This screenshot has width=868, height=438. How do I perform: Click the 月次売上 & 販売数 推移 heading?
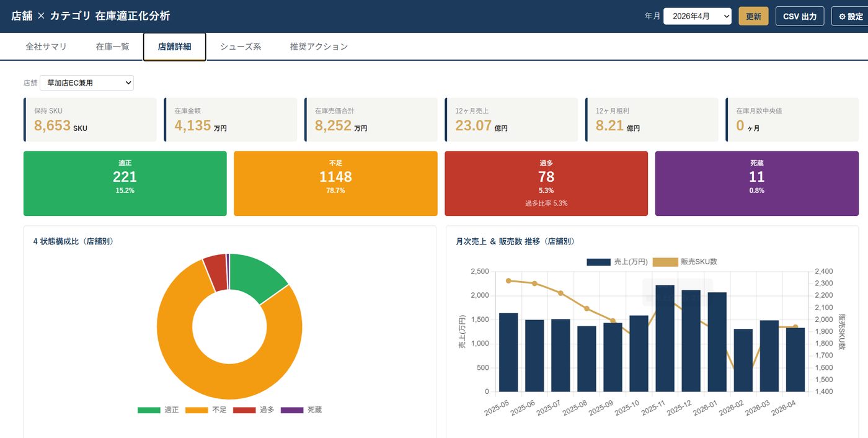(x=515, y=241)
